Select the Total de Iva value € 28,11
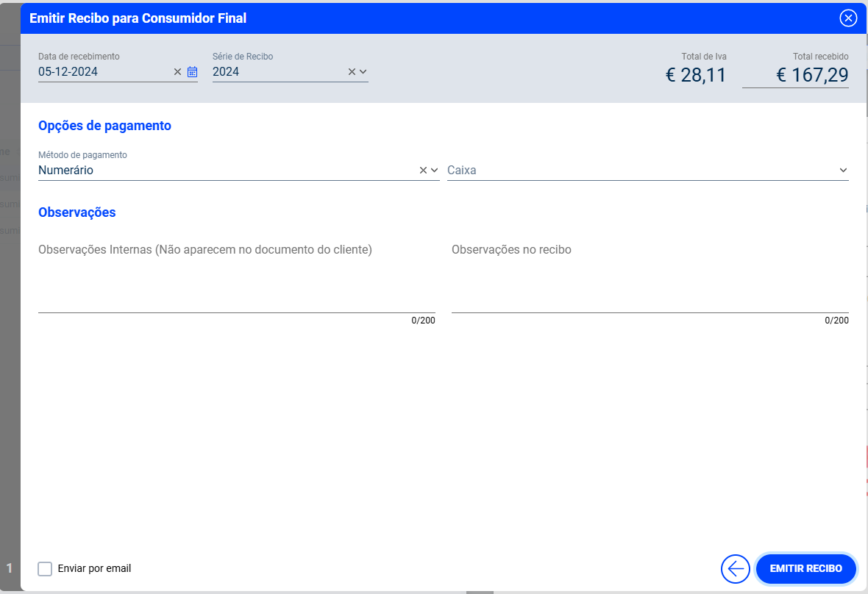868x594 pixels. pyautogui.click(x=696, y=75)
